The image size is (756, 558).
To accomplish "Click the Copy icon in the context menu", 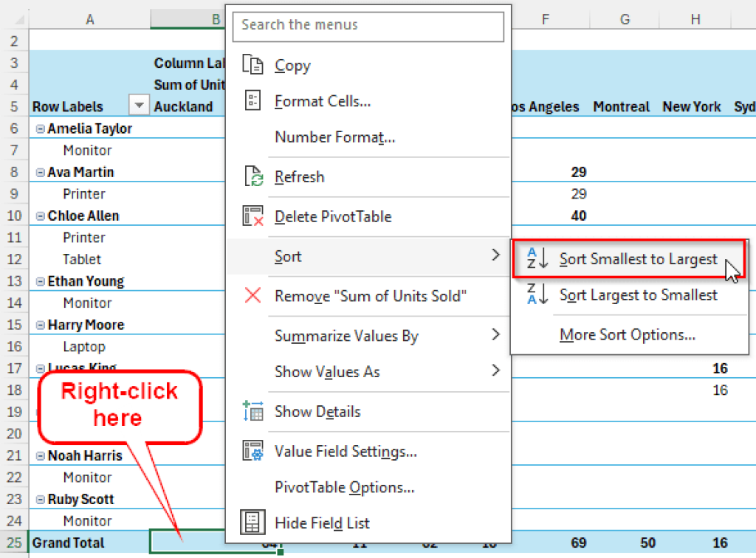I will [252, 65].
